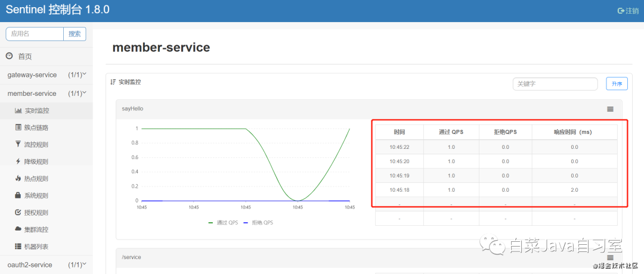Click the sort icon beside 实时监控 header
This screenshot has height=274, width=644.
[x=113, y=82]
